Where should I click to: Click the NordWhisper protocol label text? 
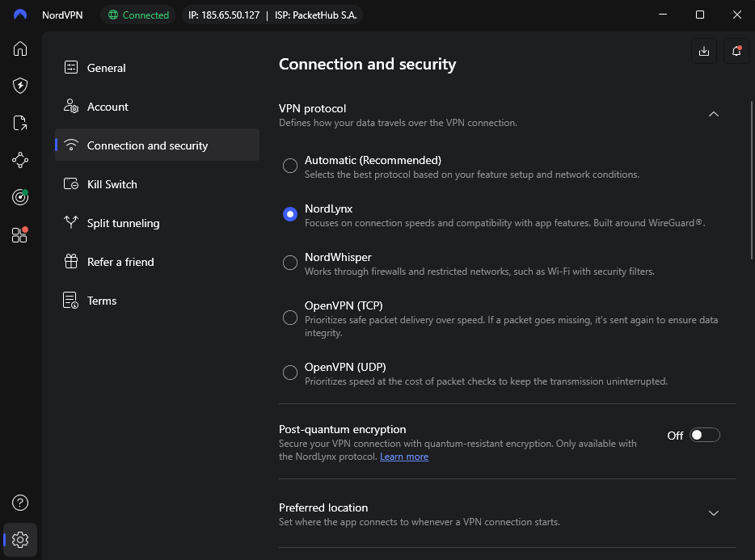[x=338, y=257]
